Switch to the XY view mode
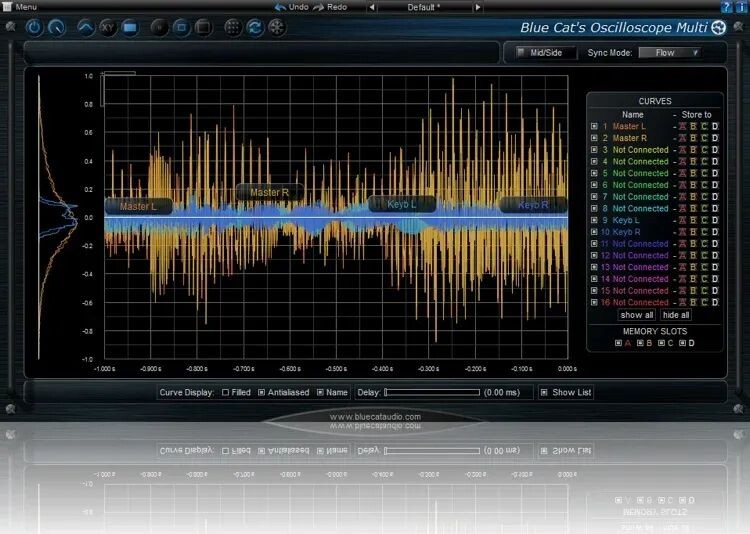 pyautogui.click(x=108, y=27)
